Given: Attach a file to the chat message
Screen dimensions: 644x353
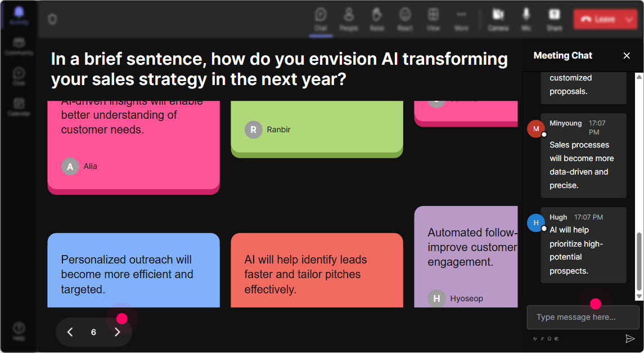Looking at the screenshot, I should [542, 338].
